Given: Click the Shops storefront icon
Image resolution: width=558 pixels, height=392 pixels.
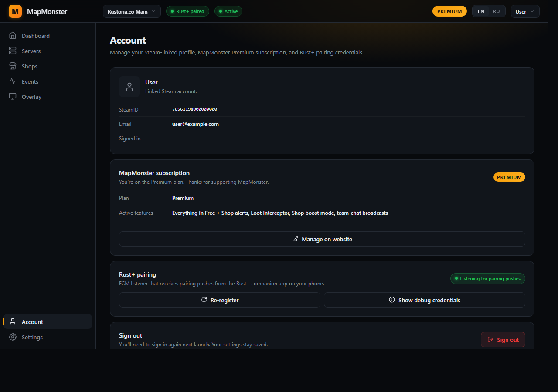Looking at the screenshot, I should point(13,66).
